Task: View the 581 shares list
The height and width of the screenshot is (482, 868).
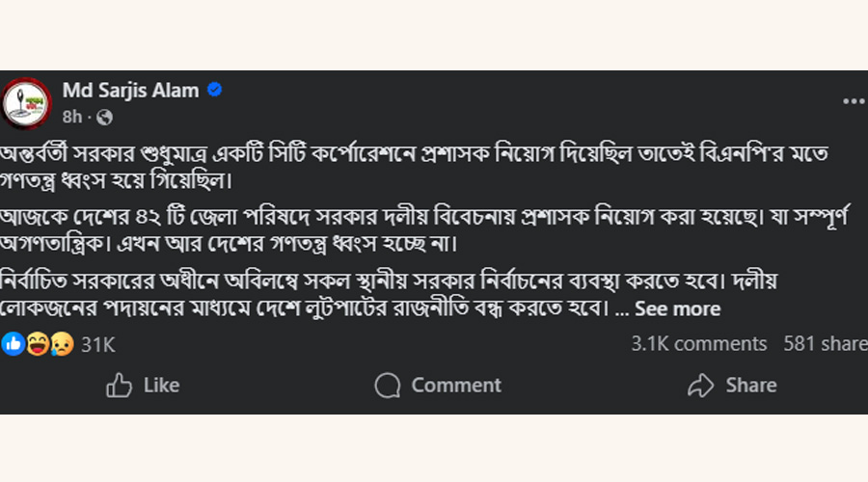Action: click(x=825, y=343)
